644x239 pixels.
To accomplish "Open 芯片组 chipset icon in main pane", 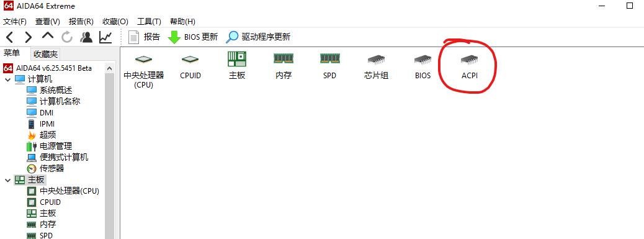I will (x=376, y=66).
